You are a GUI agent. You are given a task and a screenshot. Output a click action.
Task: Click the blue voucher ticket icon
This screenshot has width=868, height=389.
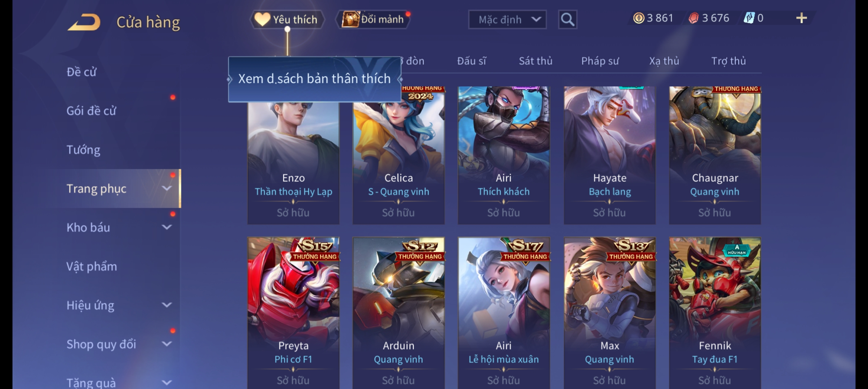(x=749, y=18)
